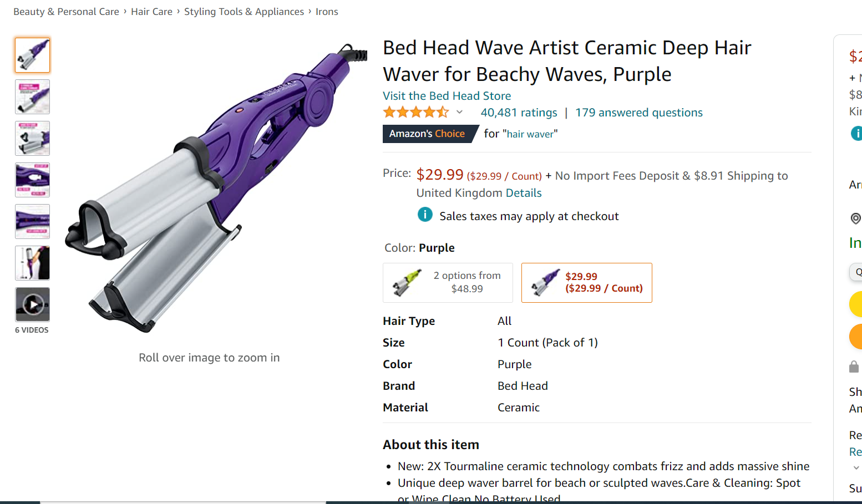Open the quantity dropdown in buy box
The image size is (862, 504).
click(856, 272)
